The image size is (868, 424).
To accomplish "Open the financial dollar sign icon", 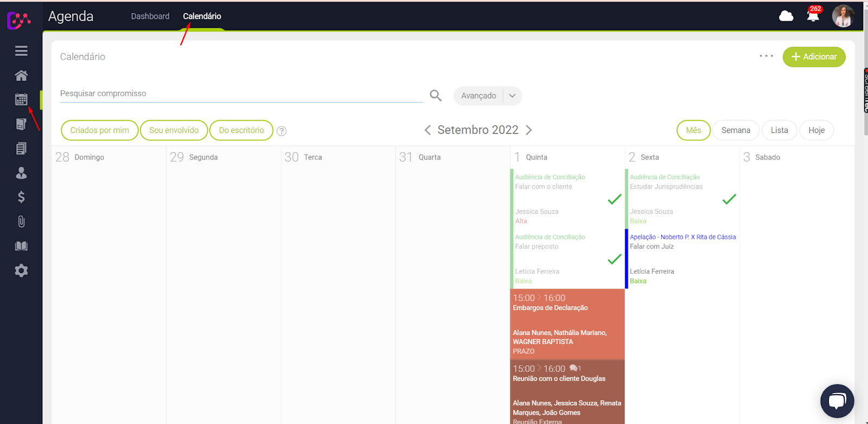I will coord(21,197).
